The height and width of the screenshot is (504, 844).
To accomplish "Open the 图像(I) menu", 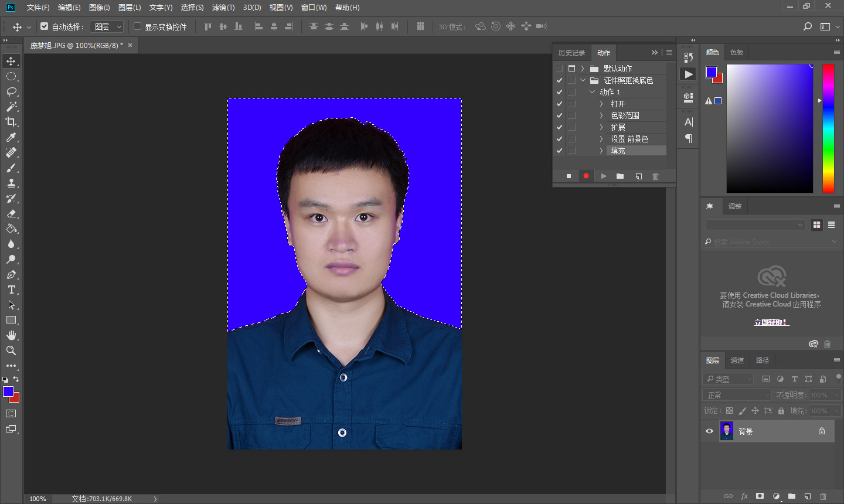I will (x=99, y=8).
